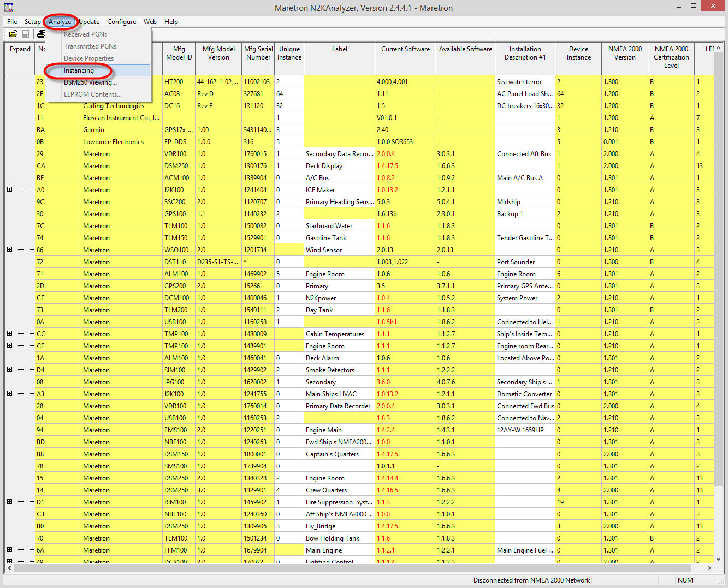Open the Configure menu
Viewport: 728px width, 588px height.
(x=121, y=22)
